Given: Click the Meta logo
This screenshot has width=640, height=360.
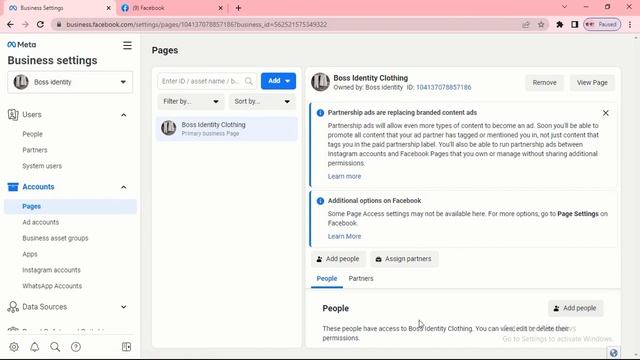Looking at the screenshot, I should (x=22, y=44).
